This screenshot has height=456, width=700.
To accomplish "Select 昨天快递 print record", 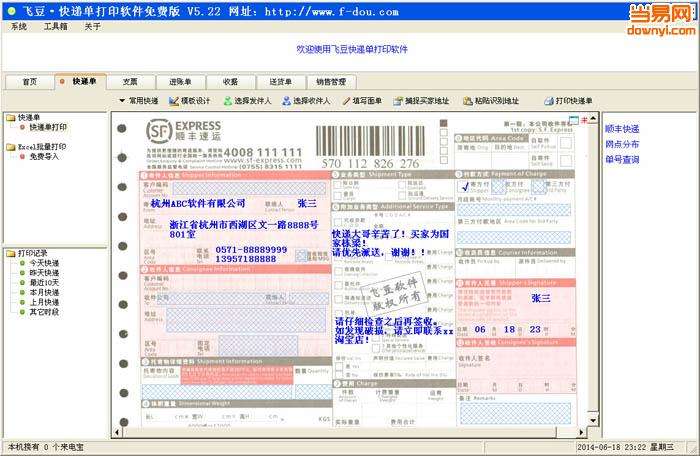I will [x=44, y=273].
